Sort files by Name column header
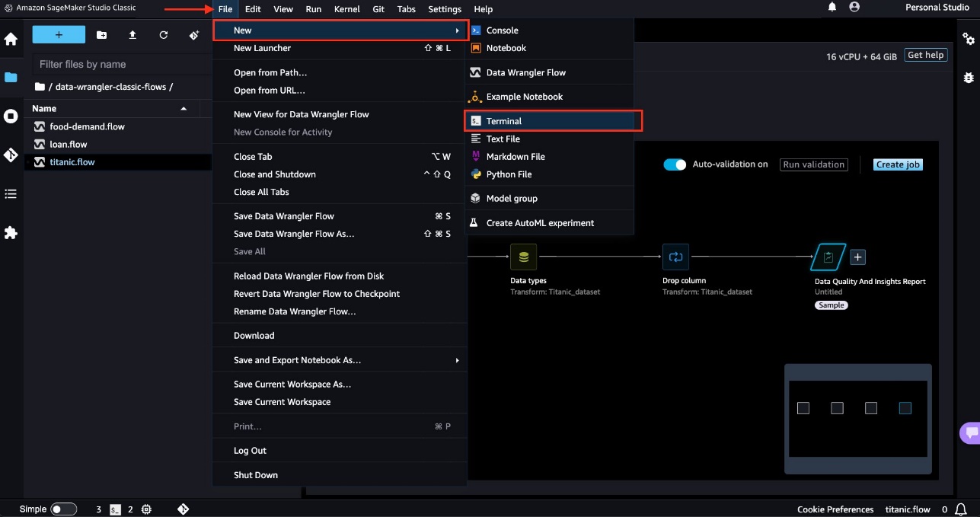Viewport: 980px width, 517px height. (x=110, y=109)
